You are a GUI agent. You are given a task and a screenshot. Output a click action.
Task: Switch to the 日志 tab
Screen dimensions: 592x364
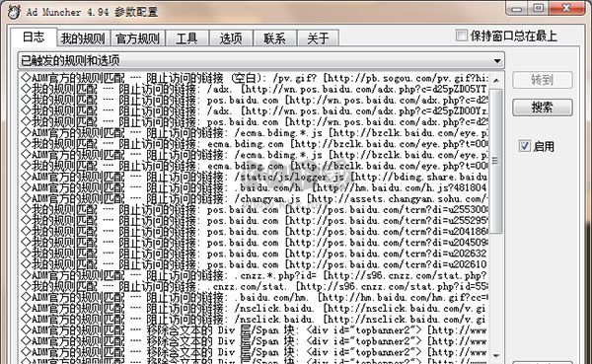coord(34,37)
